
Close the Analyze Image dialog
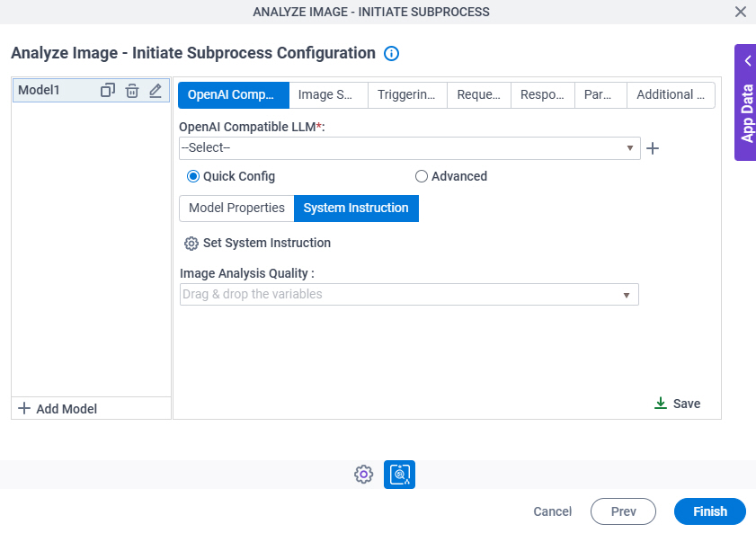point(740,12)
